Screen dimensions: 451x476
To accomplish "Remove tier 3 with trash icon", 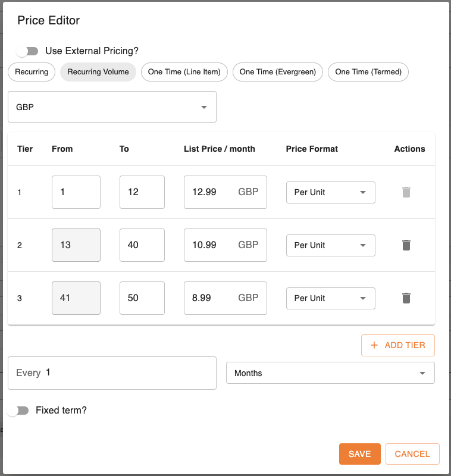I will click(x=406, y=298).
